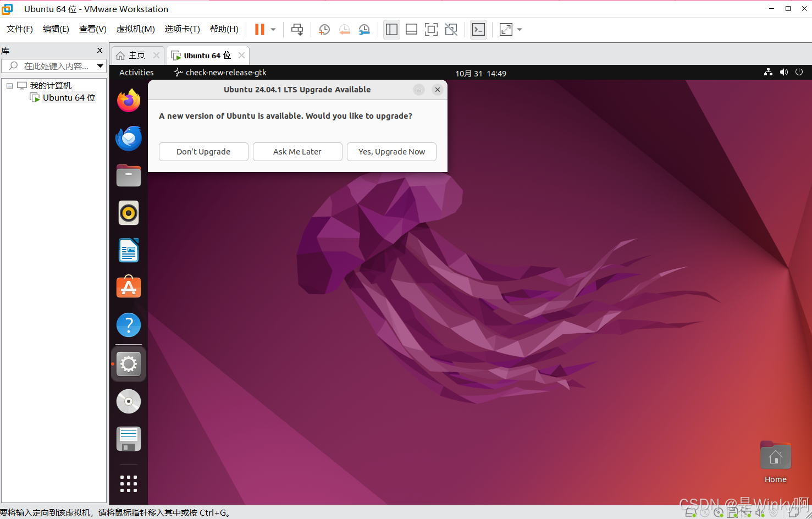Take a snapshot of this virtual machine
Viewport: 812px width, 519px height.
tap(324, 30)
